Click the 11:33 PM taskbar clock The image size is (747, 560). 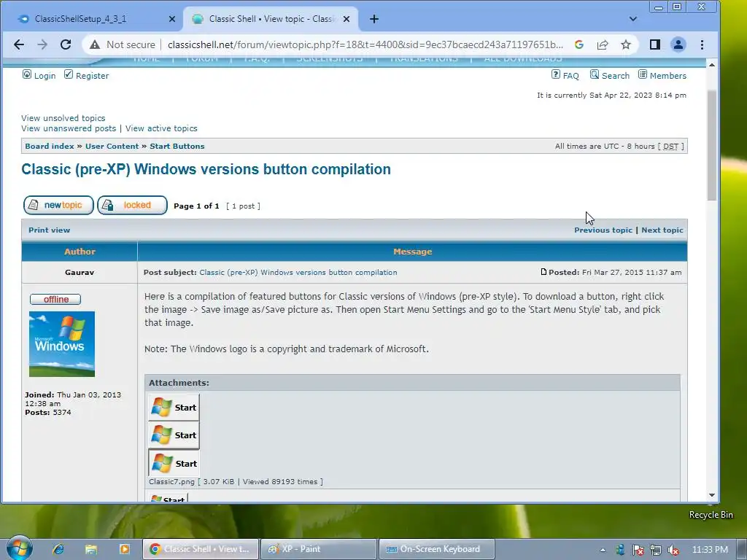(710, 550)
